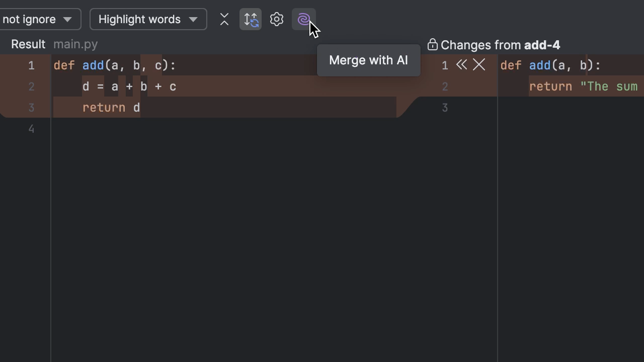Accept the add-4 change with double-chevron icon
This screenshot has width=644, height=362.
point(461,65)
